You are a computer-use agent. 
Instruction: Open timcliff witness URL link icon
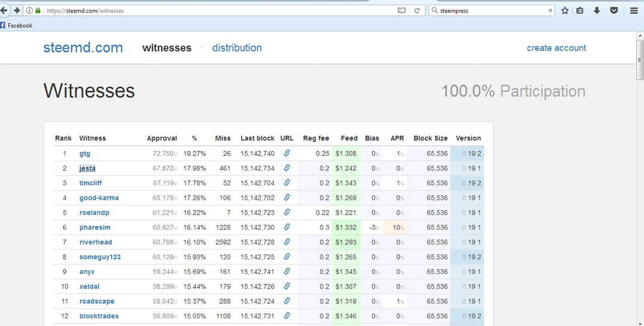pyautogui.click(x=287, y=182)
